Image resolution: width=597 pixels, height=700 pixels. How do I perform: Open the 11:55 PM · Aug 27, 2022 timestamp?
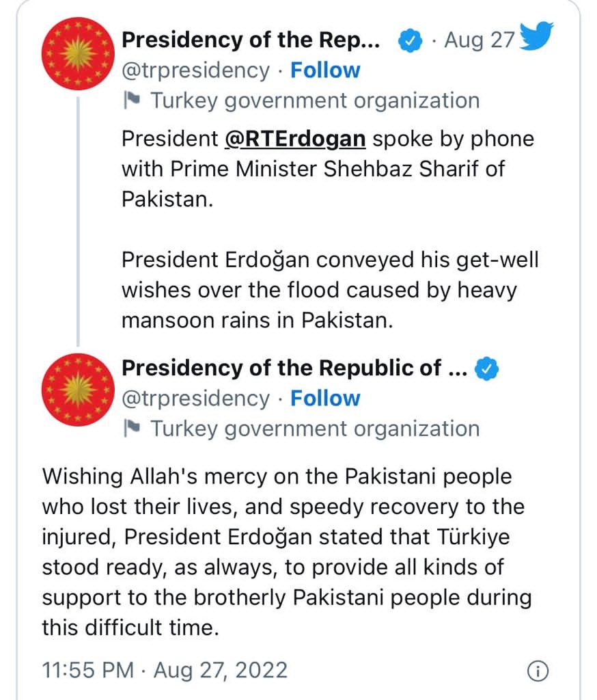click(x=165, y=670)
